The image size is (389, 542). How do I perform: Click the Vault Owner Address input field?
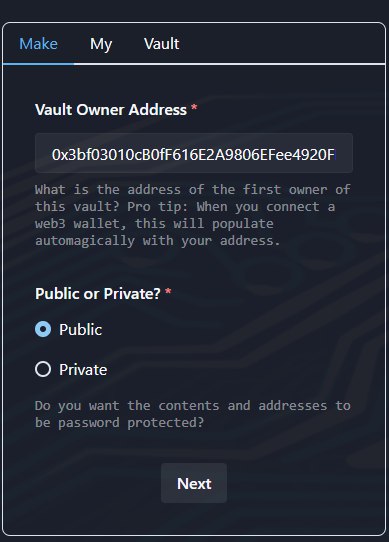(x=194, y=153)
